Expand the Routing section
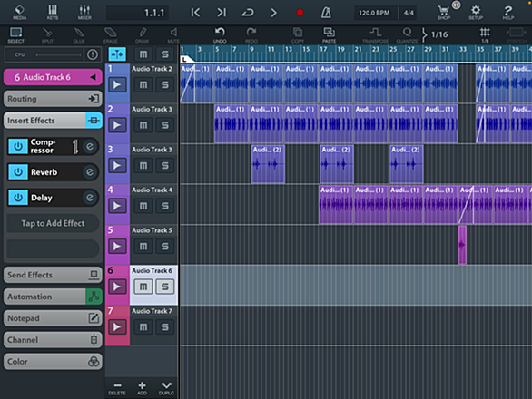The width and height of the screenshot is (532, 399). coord(53,99)
